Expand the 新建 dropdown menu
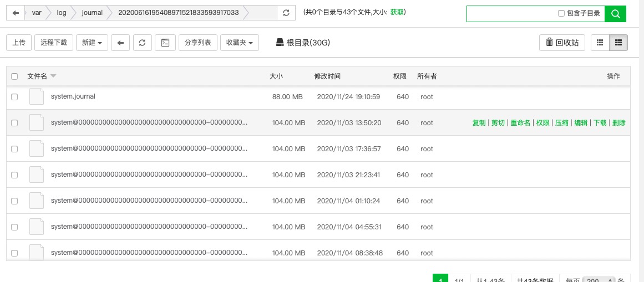This screenshot has width=644, height=282. click(x=92, y=43)
